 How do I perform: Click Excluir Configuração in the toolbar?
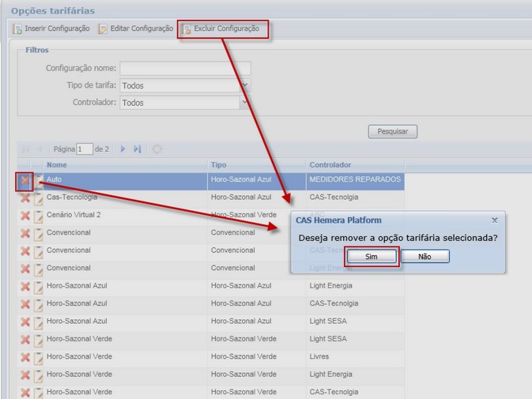coord(221,28)
